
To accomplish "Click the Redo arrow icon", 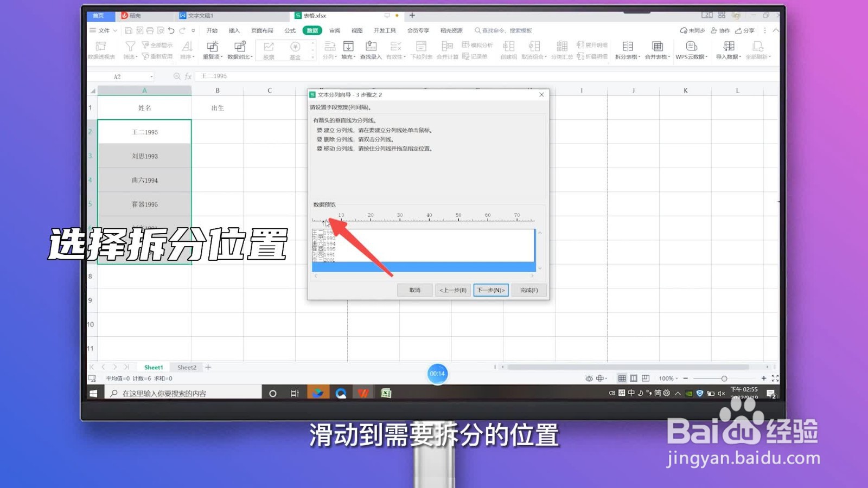I will pos(182,30).
